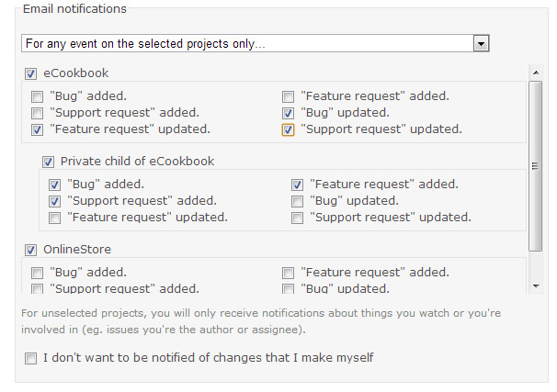The image size is (557, 392).
Task: Uncheck "Feature request" added in Private child
Action: 297,185
